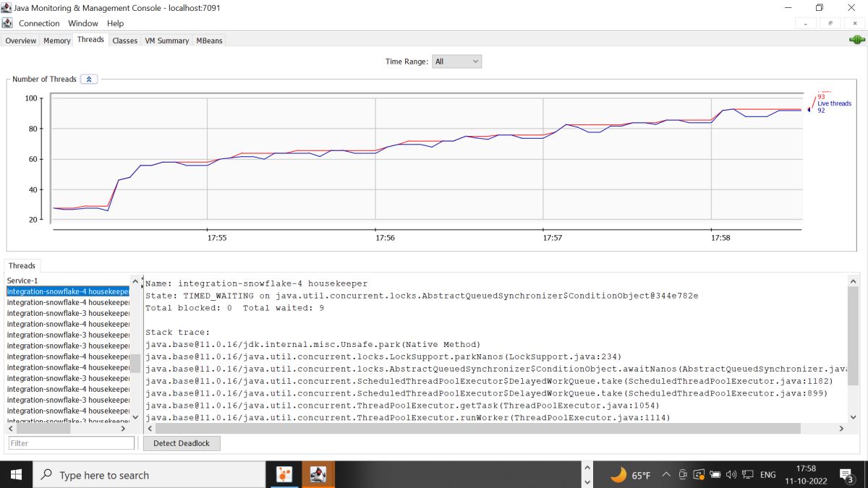The width and height of the screenshot is (868, 488).
Task: Click the LockSupport.parkNanos stack trace line
Action: [x=383, y=357]
